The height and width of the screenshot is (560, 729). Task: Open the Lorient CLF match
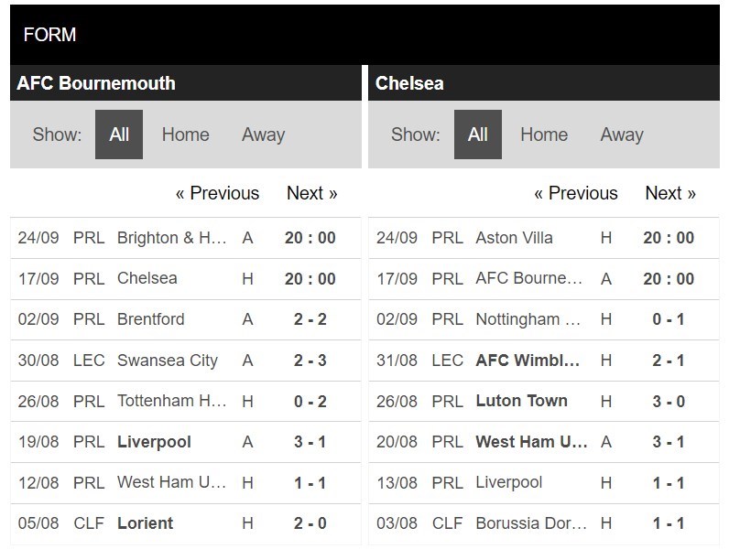pos(186,523)
